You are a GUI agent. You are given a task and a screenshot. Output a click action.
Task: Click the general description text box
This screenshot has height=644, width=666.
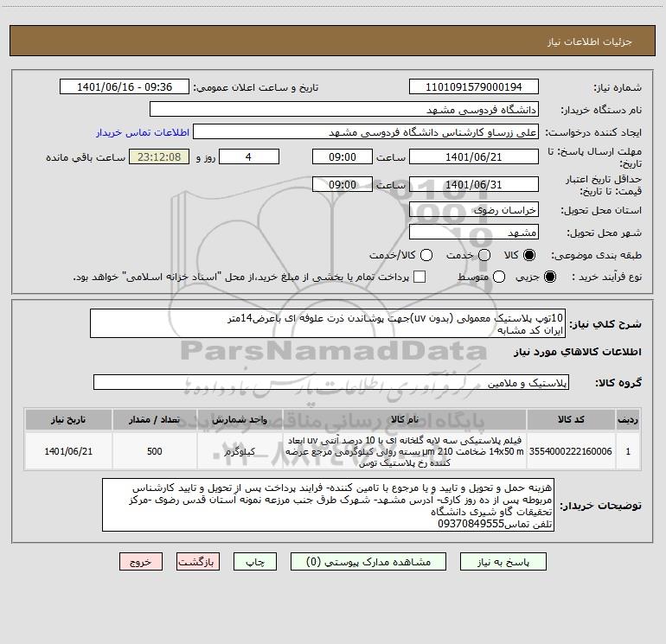(x=328, y=323)
